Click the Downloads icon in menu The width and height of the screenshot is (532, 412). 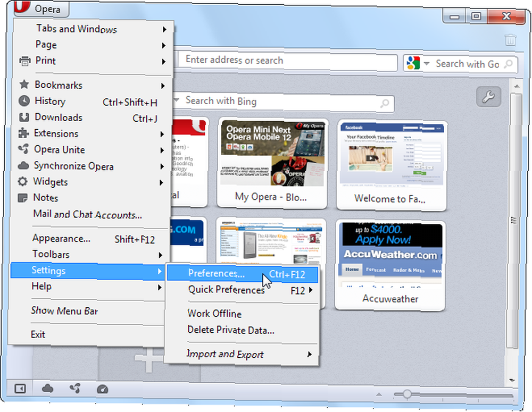[24, 117]
